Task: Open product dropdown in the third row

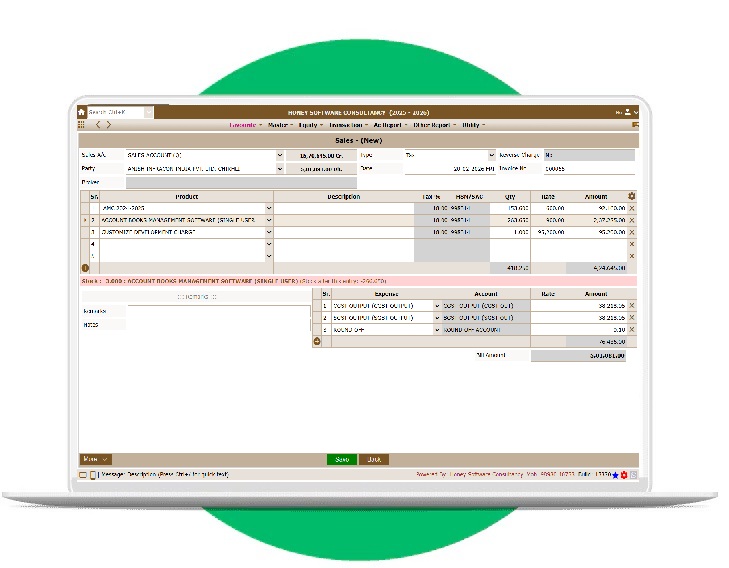Action: 268,232
